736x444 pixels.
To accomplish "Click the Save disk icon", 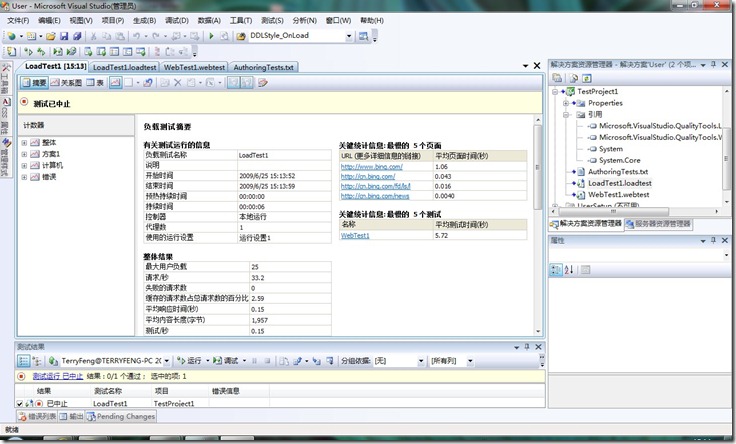I will pyautogui.click(x=64, y=36).
